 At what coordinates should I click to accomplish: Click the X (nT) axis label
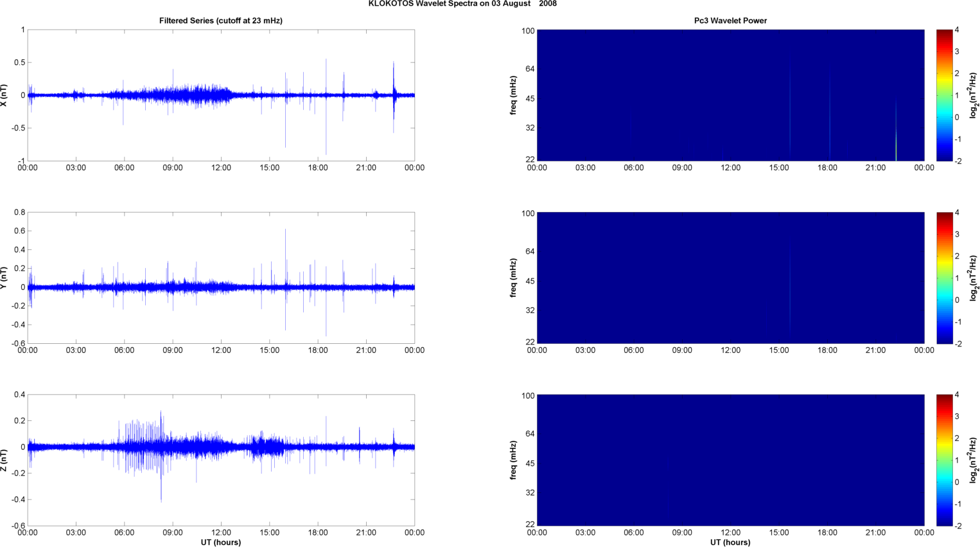pos(4,95)
